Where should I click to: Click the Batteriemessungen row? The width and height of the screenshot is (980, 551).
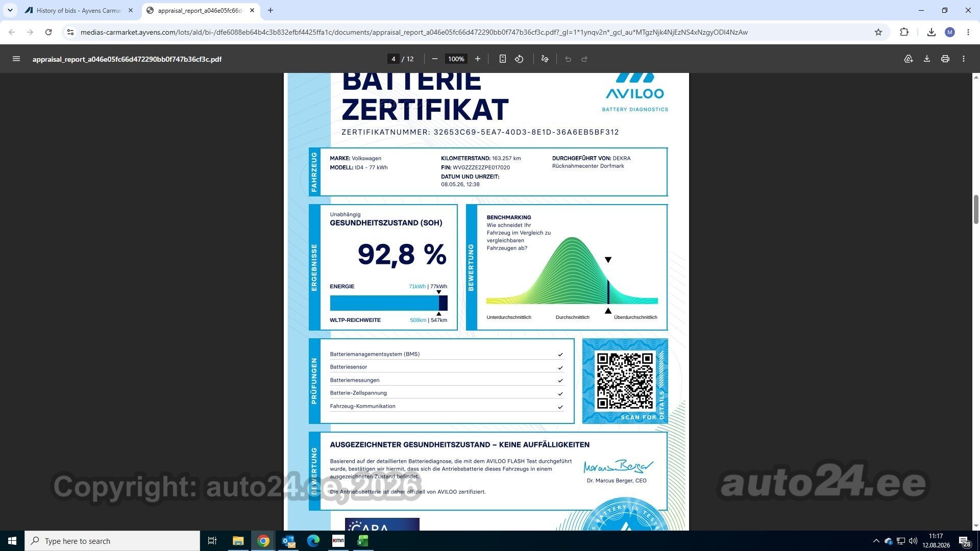pyautogui.click(x=447, y=380)
